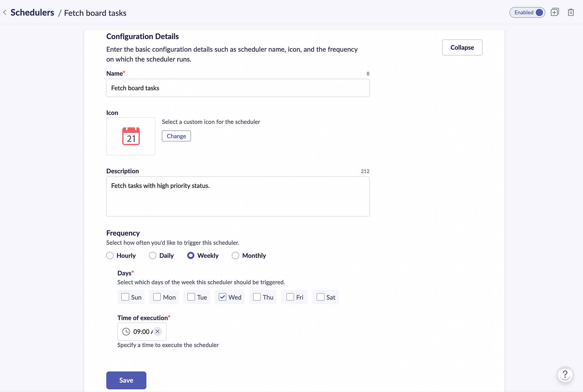Go to Schedulers breadcrumb link
The height and width of the screenshot is (392, 583).
click(x=32, y=13)
